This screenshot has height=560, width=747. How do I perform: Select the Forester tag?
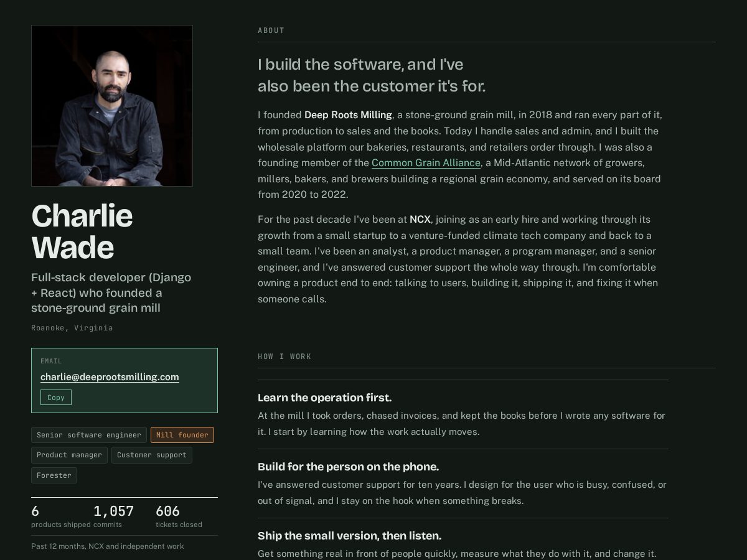[54, 475]
